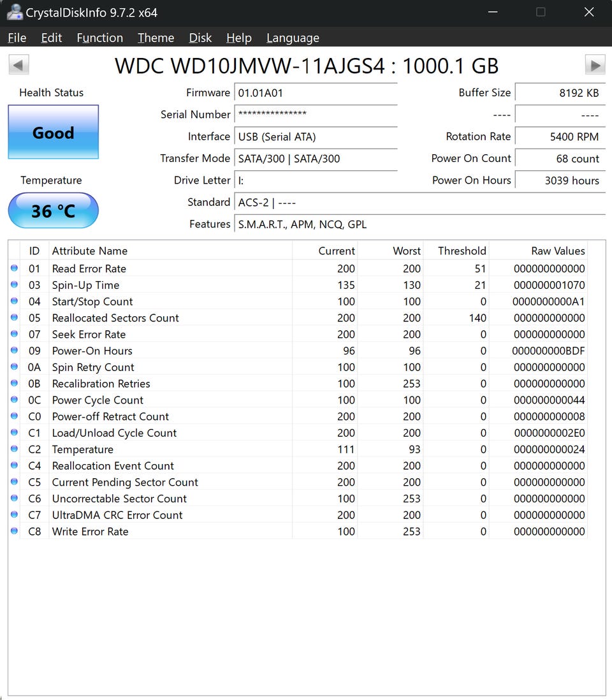Click status dot for Power-off Retract Count
Image resolution: width=612 pixels, height=700 pixels.
click(14, 416)
